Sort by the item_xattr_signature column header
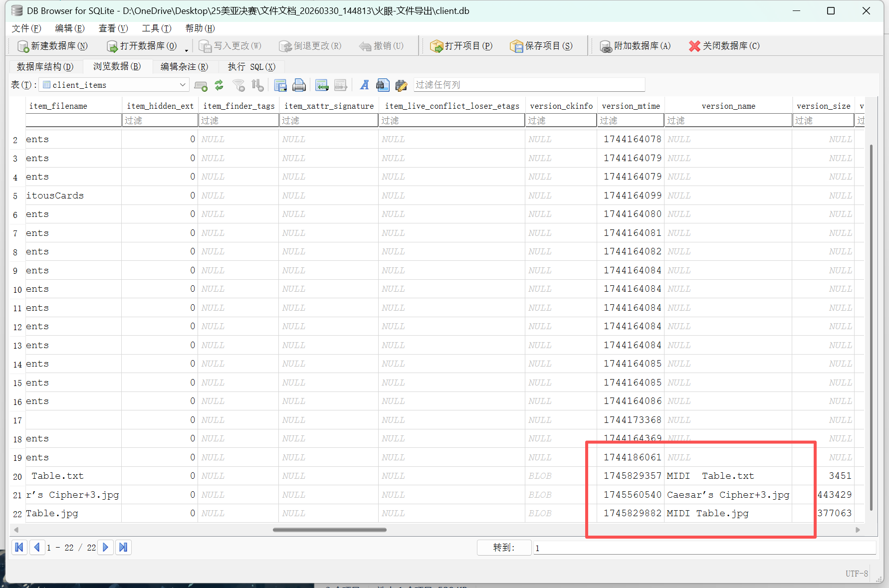889x588 pixels. pyautogui.click(x=329, y=106)
